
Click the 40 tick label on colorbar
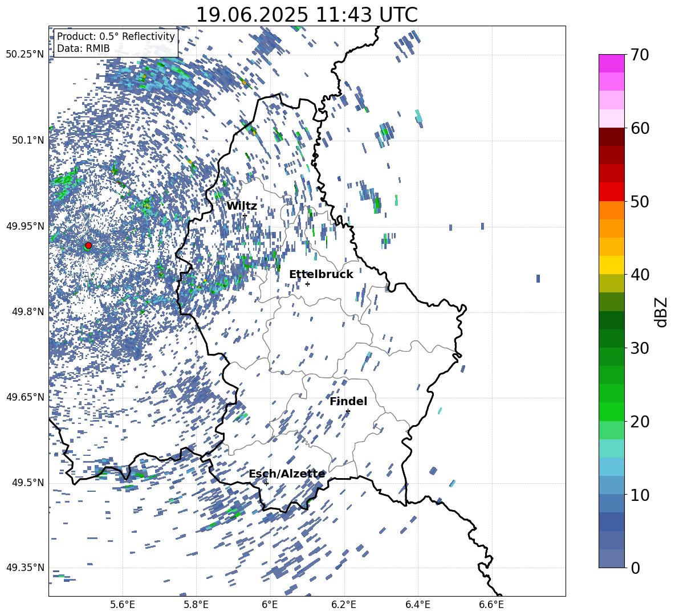640,275
